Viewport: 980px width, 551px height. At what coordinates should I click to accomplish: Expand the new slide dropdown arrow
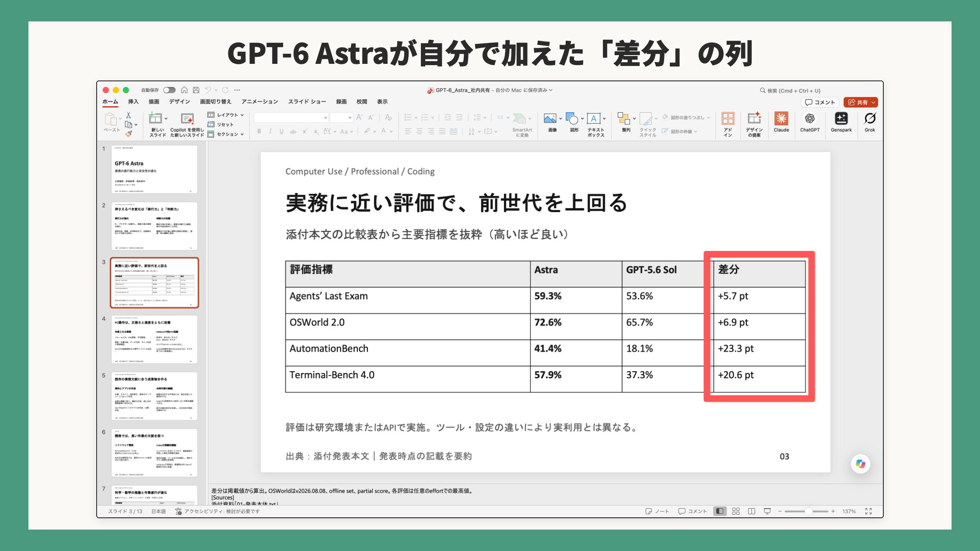(x=166, y=119)
